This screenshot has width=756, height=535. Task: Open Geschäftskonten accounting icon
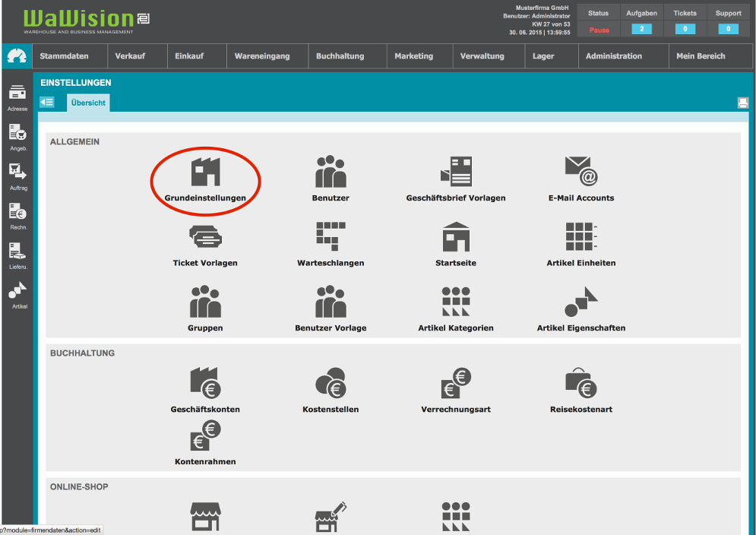[204, 384]
